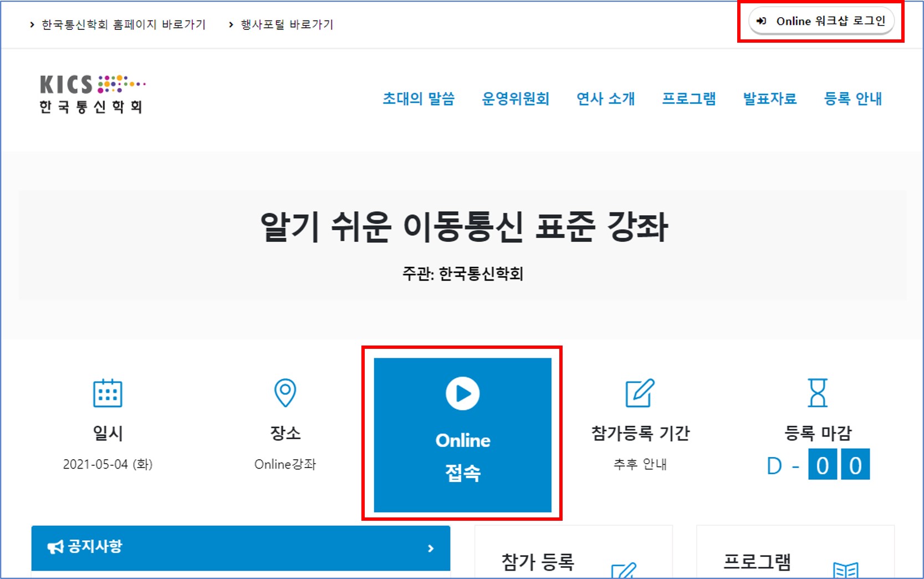The image size is (924, 579).
Task: Click the location pin icon above 장소
Action: (x=285, y=393)
